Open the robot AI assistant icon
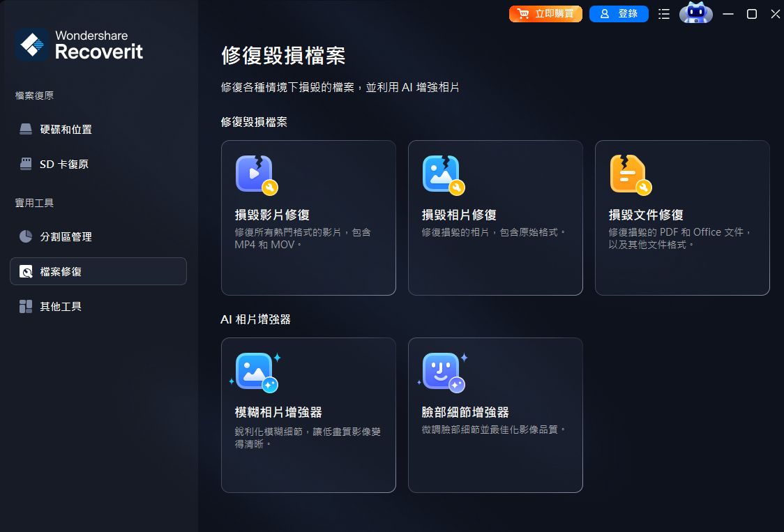Image resolution: width=784 pixels, height=532 pixels. tap(695, 13)
